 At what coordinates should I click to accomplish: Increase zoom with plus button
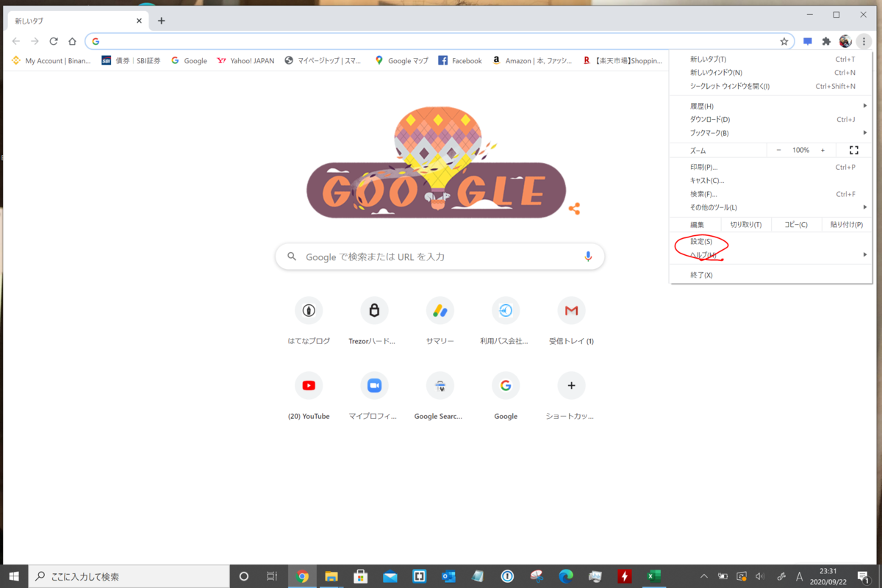(822, 150)
